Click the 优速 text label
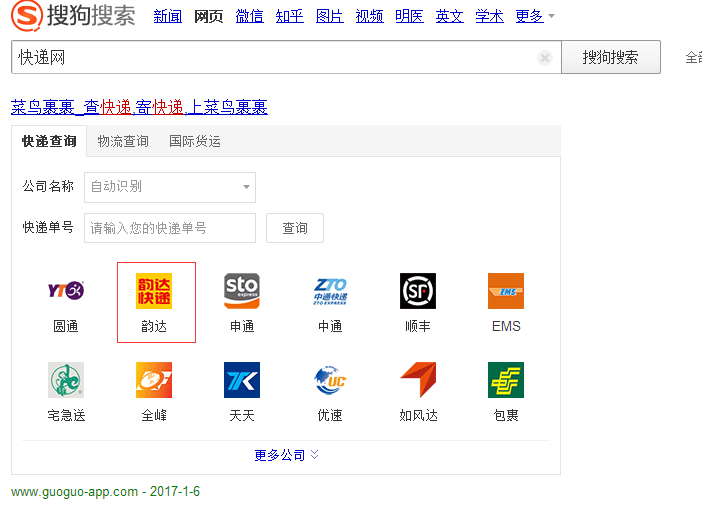Screen dimensions: 702x517 pyautogui.click(x=330, y=416)
